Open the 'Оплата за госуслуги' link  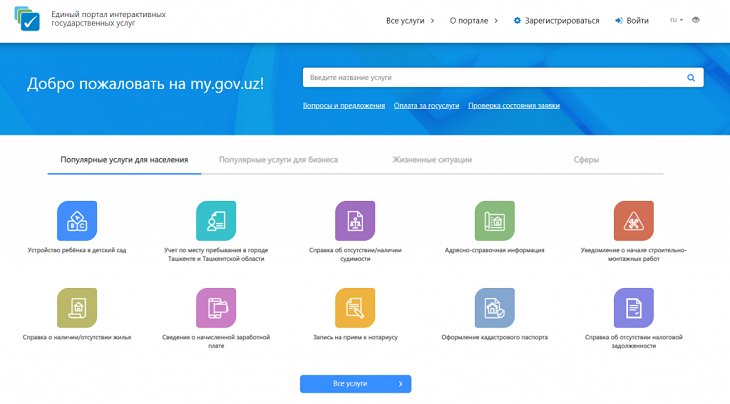tap(426, 106)
